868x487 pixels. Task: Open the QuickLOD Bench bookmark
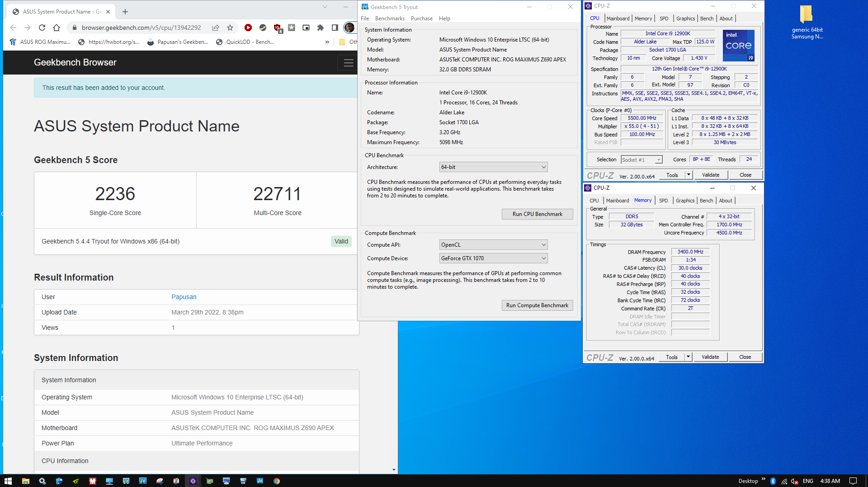pos(245,42)
